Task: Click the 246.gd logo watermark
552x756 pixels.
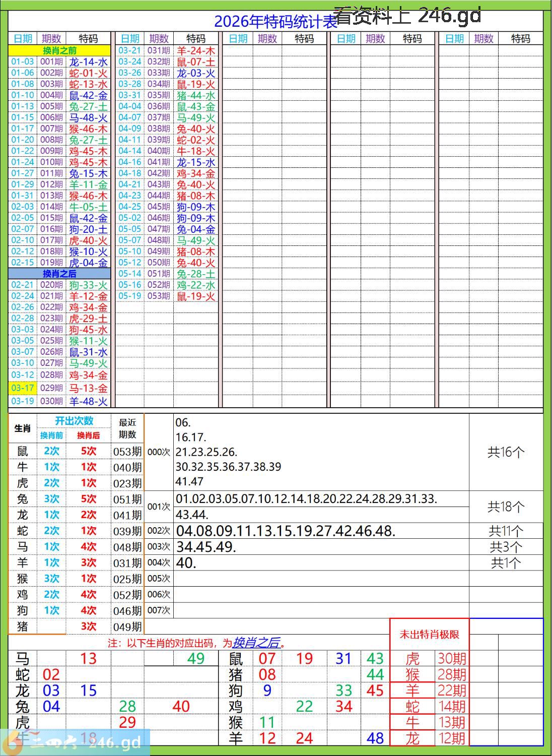Action: pyautogui.click(x=75, y=742)
